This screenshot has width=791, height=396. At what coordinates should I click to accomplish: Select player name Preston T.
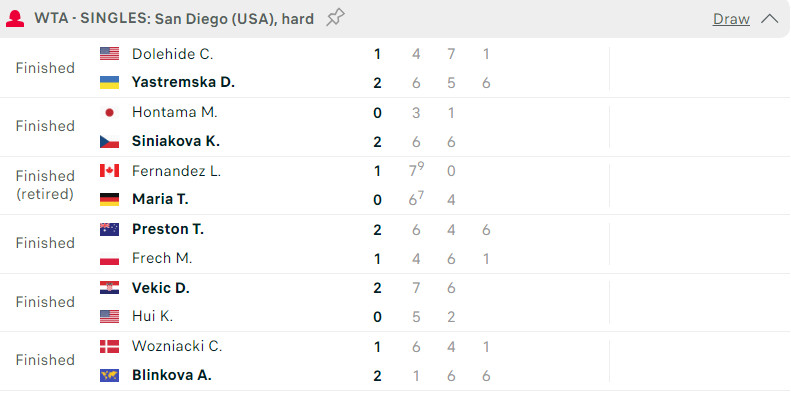point(167,229)
